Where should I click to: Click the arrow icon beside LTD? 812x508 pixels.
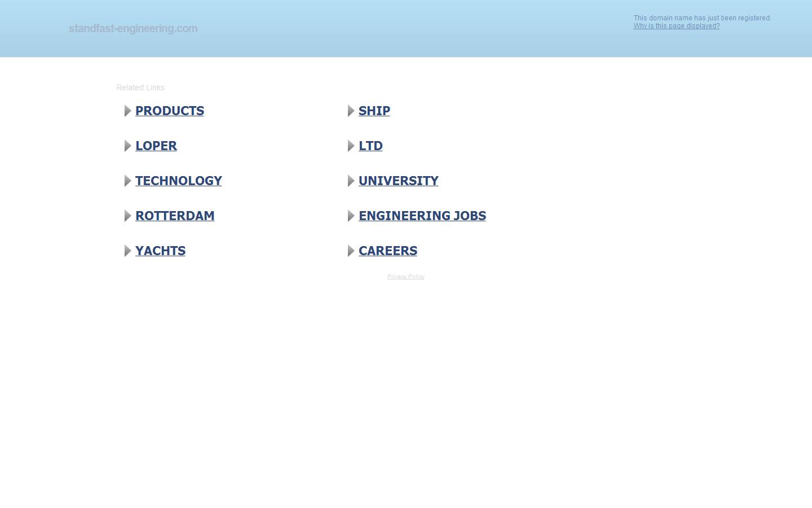(350, 146)
